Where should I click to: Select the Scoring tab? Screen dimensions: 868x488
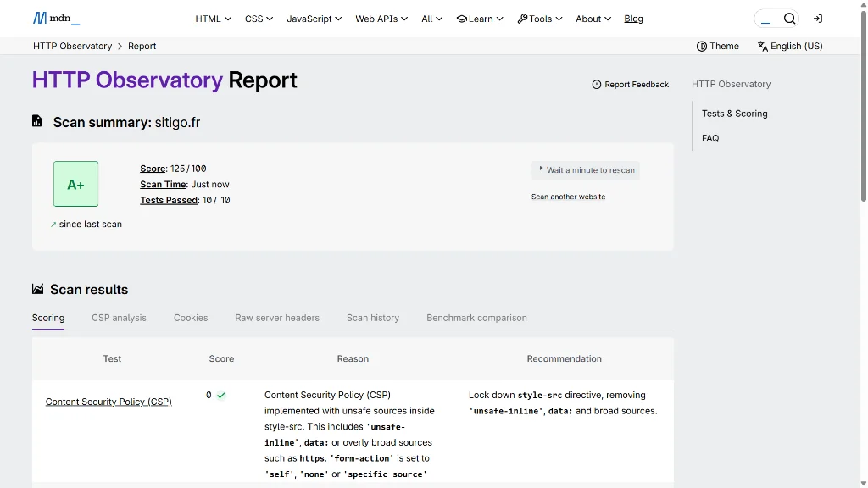click(48, 318)
